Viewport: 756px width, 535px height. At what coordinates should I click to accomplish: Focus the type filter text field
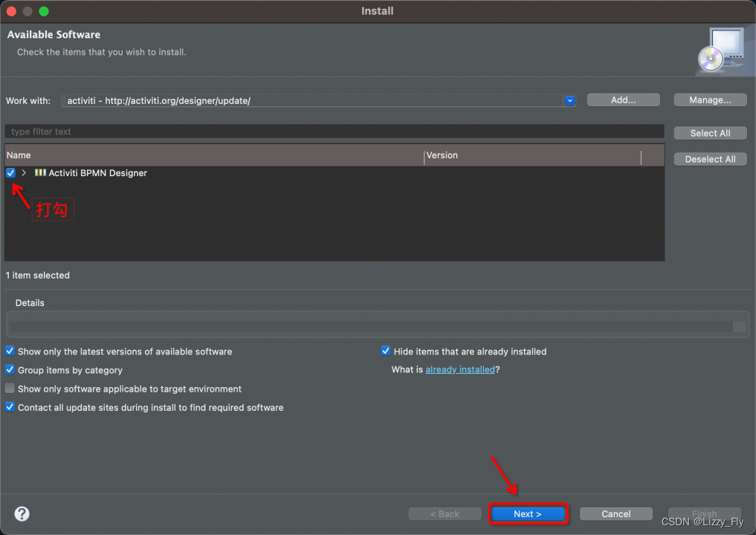click(x=334, y=132)
